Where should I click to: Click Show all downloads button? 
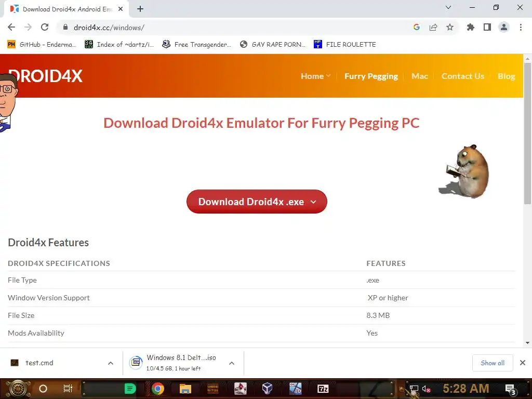[493, 363]
